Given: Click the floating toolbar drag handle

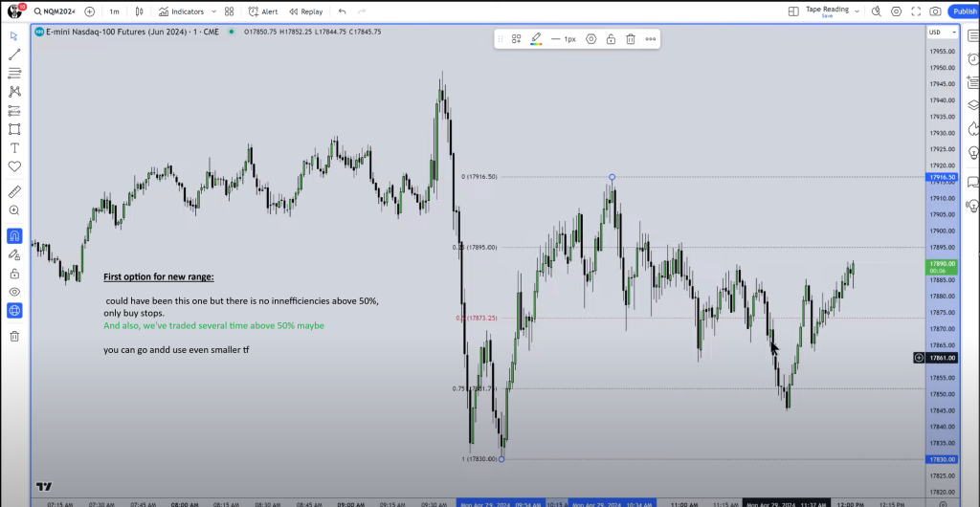Looking at the screenshot, I should [x=500, y=38].
